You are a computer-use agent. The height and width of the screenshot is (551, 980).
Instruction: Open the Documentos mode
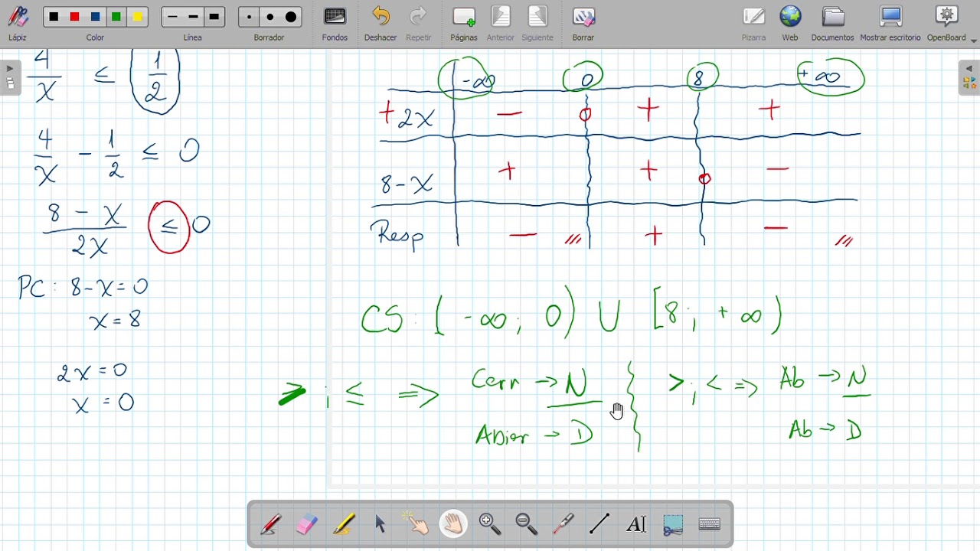(832, 23)
